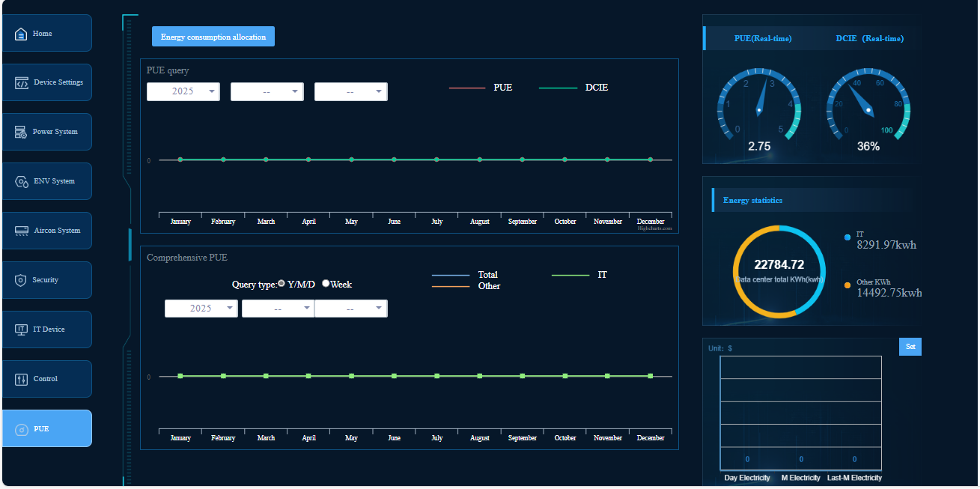Click the December point in PUE query chart
Screen dimensions: 980x489
pos(650,160)
